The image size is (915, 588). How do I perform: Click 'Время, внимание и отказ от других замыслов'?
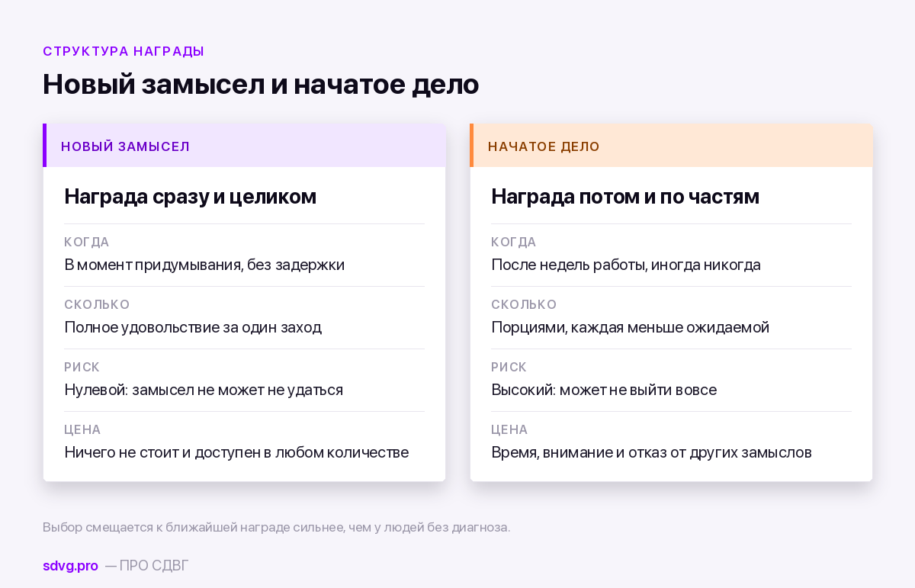651,453
